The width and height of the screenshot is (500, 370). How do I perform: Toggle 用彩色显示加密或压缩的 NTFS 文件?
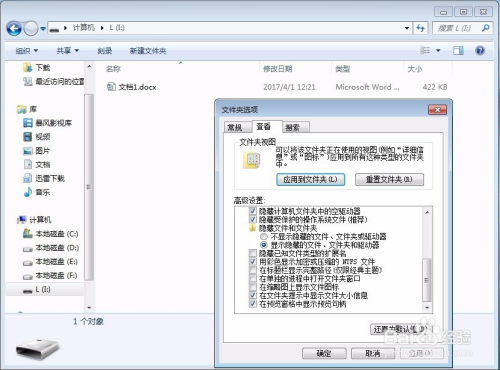click(x=253, y=262)
